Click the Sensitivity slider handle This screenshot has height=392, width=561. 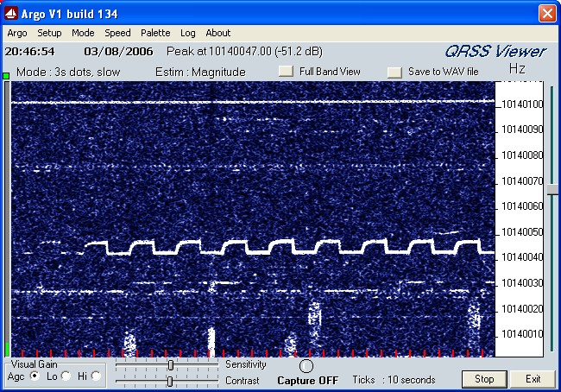pos(171,365)
